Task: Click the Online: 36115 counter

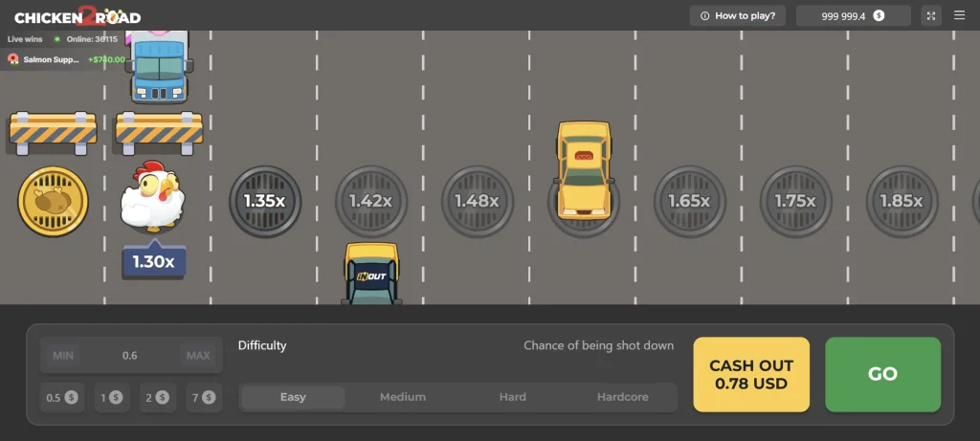Action: click(91, 38)
